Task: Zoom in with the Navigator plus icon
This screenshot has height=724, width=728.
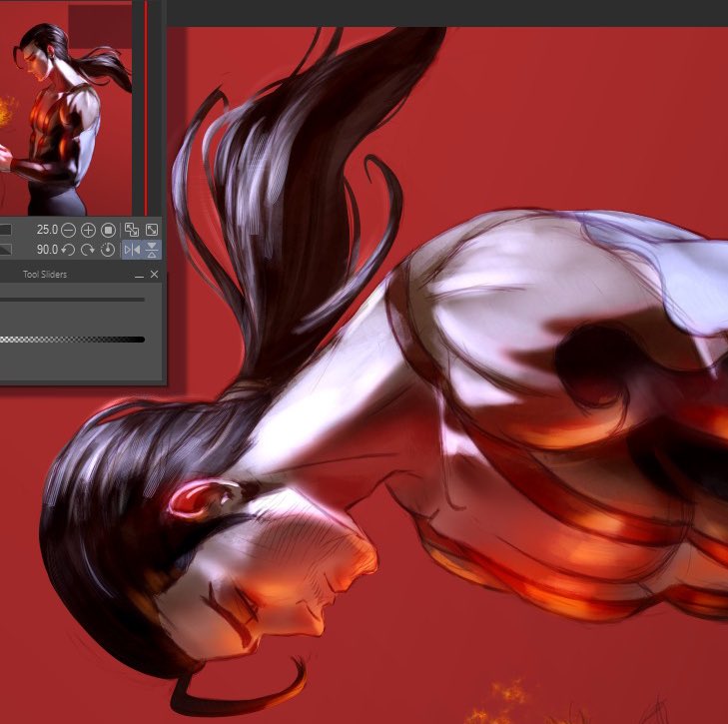Action: (88, 230)
